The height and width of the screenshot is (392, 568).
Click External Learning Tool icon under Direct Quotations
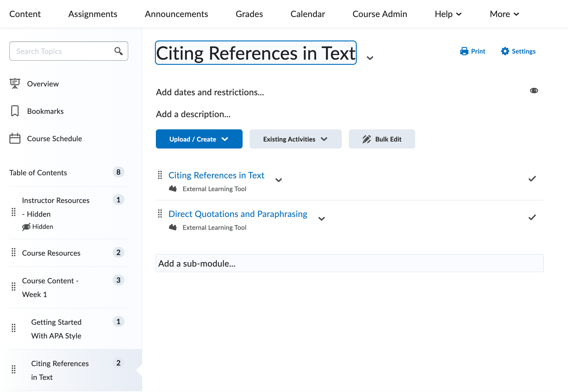pyautogui.click(x=173, y=227)
